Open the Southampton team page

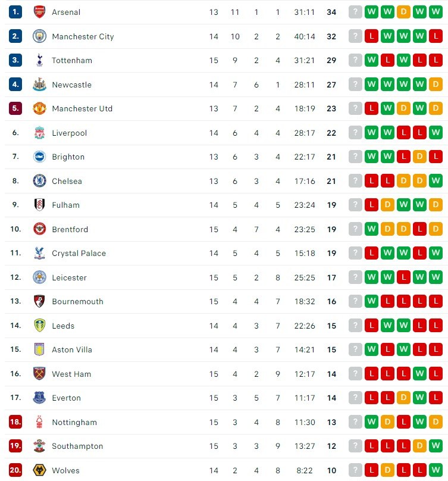pyautogui.click(x=77, y=446)
